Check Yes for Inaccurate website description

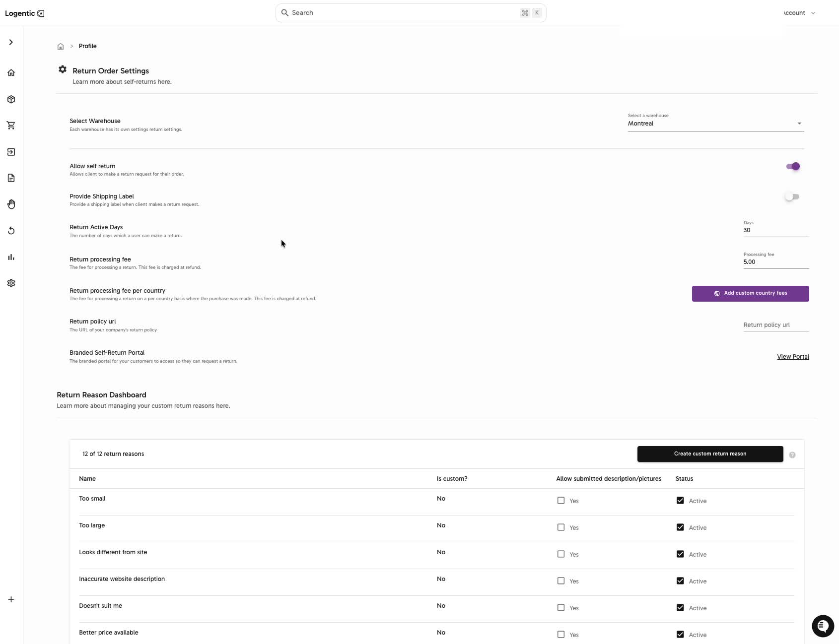point(561,581)
